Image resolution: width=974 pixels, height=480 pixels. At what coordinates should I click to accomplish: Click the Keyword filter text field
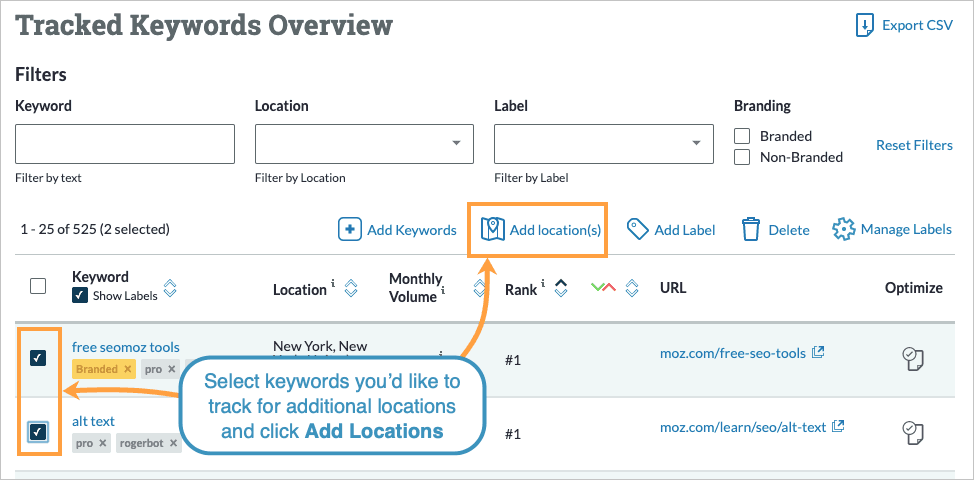[x=125, y=144]
